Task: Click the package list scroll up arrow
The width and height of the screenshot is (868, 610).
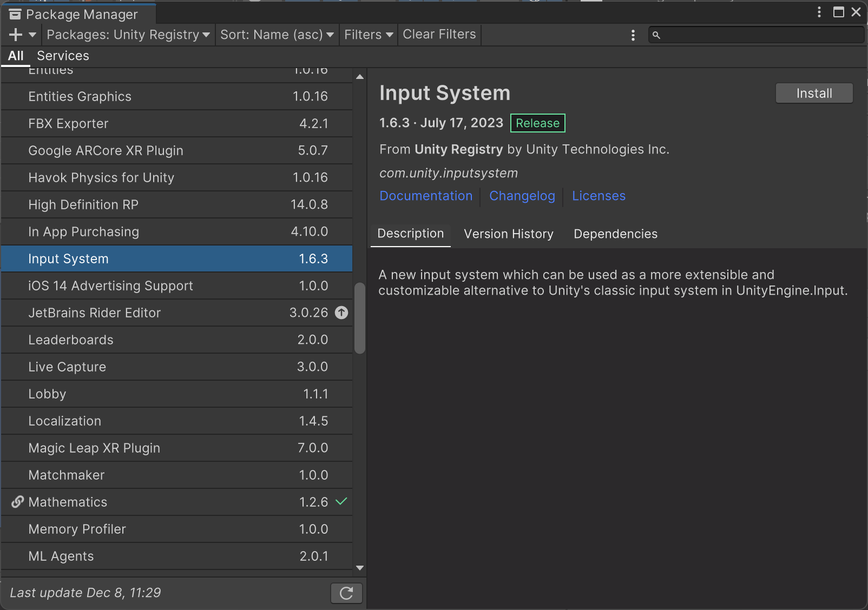Action: click(360, 77)
